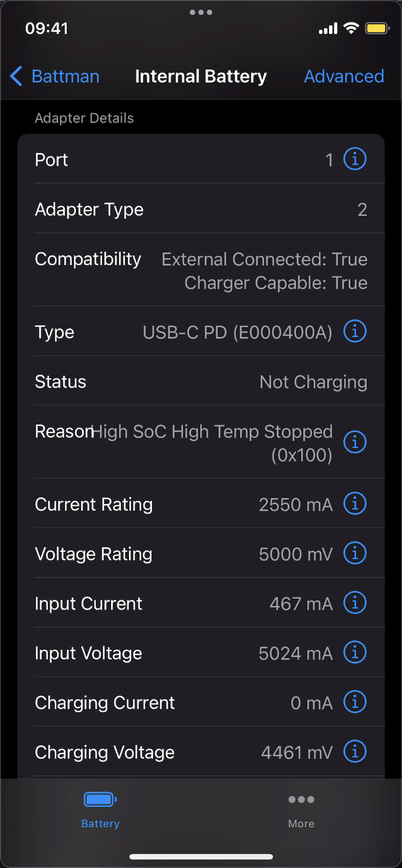The height and width of the screenshot is (868, 402).
Task: Open info for USB-C PD Type
Action: point(355,331)
